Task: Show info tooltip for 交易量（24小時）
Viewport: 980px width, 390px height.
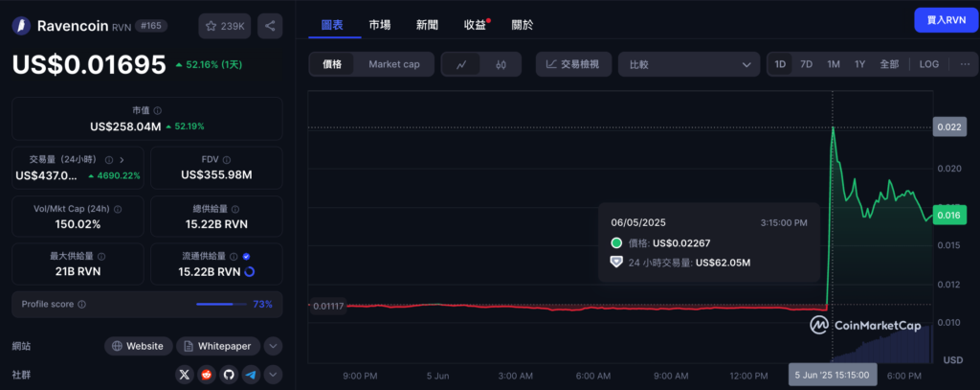Action: [109, 160]
